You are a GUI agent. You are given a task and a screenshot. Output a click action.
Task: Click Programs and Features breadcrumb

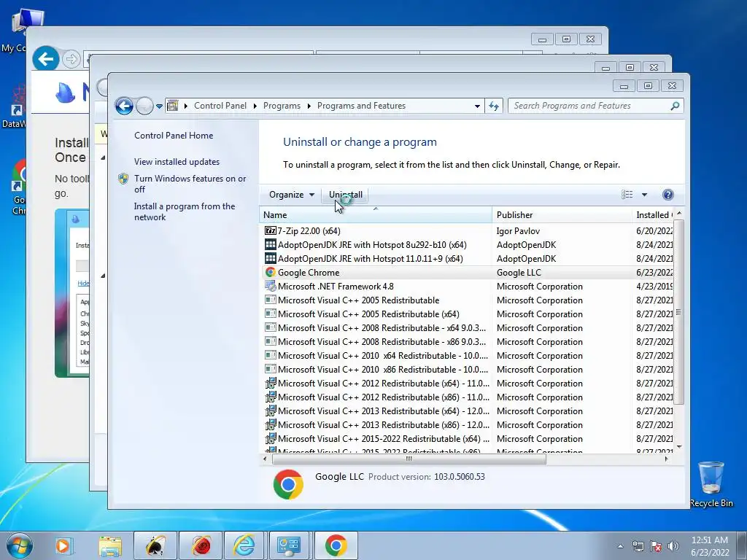pyautogui.click(x=361, y=106)
